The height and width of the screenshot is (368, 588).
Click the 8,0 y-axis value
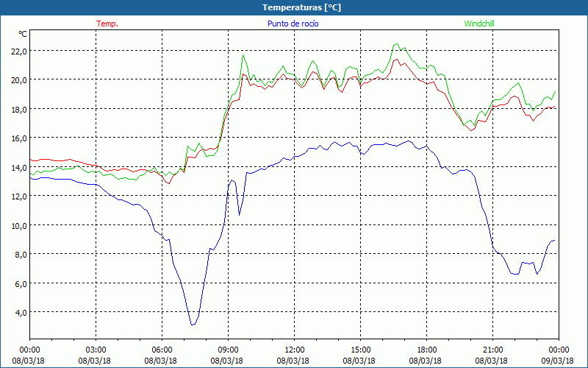21,255
